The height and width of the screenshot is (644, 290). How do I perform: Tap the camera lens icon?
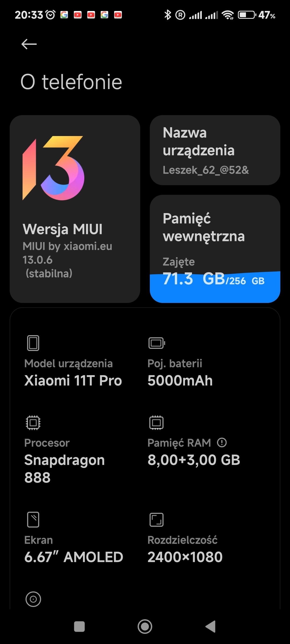(33, 599)
